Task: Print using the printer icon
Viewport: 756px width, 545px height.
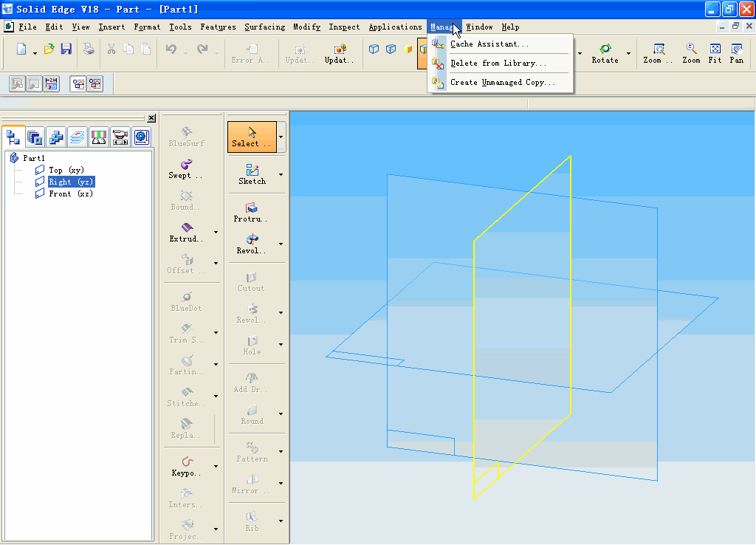Action: (89, 49)
